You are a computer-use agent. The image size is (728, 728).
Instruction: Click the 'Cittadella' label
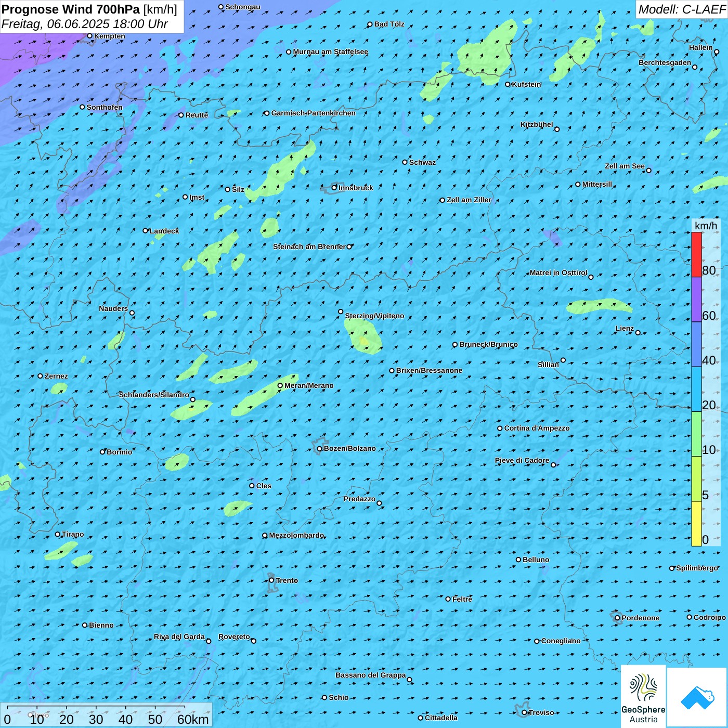tap(441, 718)
